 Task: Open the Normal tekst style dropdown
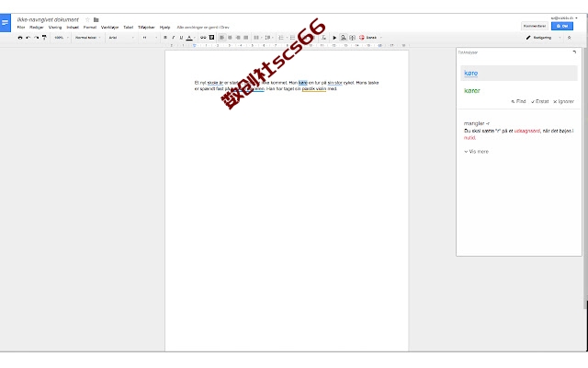point(88,38)
